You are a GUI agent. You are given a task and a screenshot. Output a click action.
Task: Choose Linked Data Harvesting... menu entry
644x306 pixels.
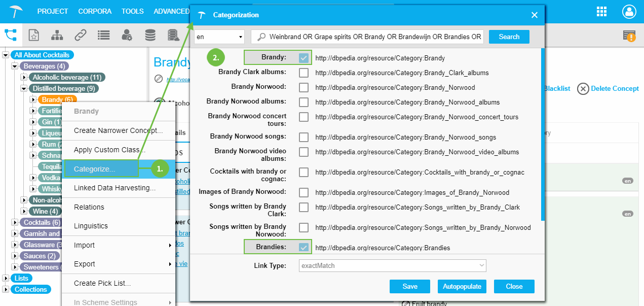click(115, 188)
